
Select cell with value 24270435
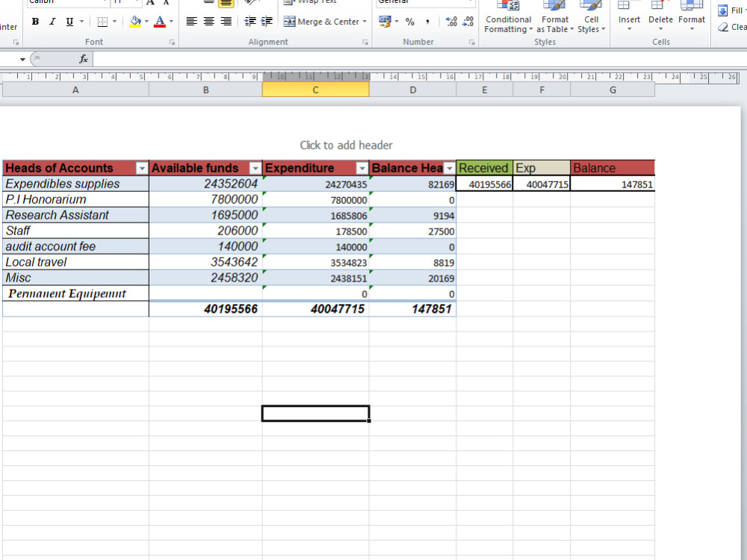[x=315, y=184]
